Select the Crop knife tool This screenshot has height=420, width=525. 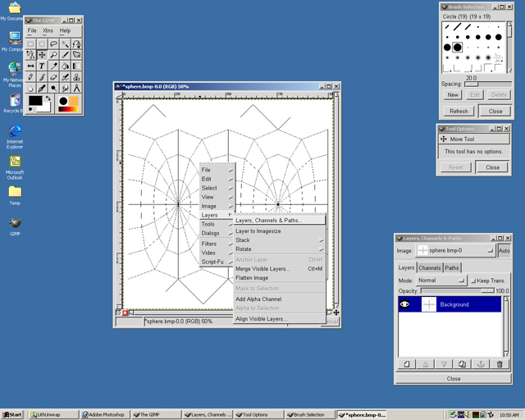pos(65,55)
